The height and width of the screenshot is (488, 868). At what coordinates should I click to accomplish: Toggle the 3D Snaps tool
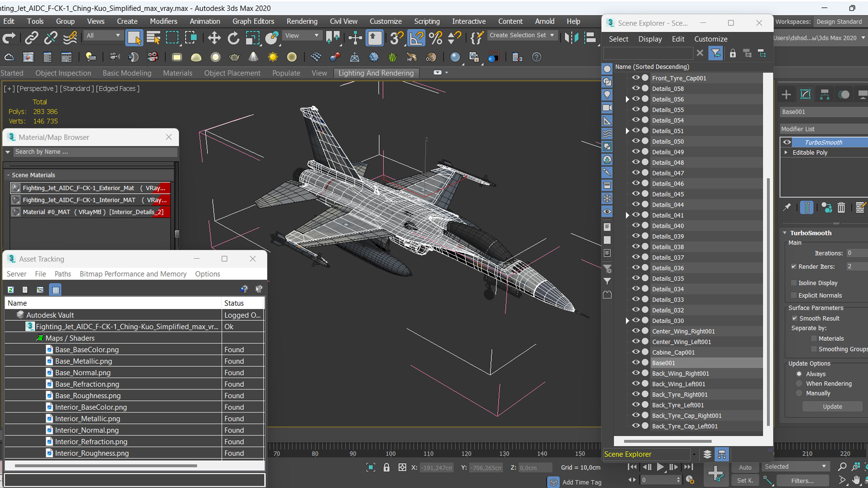[396, 38]
